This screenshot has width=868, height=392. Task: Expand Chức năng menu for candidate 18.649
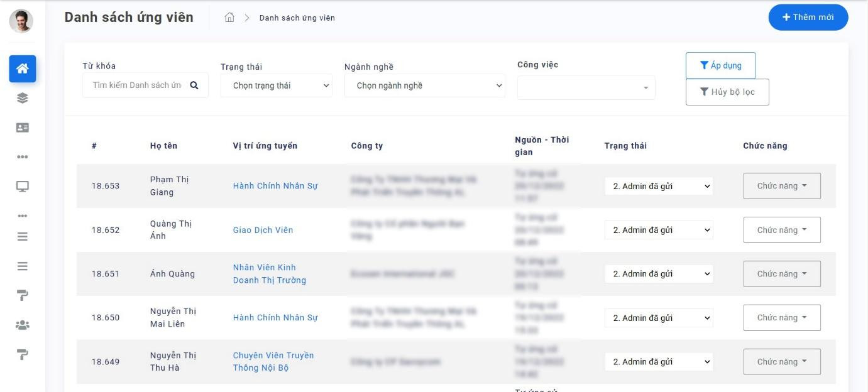(781, 362)
